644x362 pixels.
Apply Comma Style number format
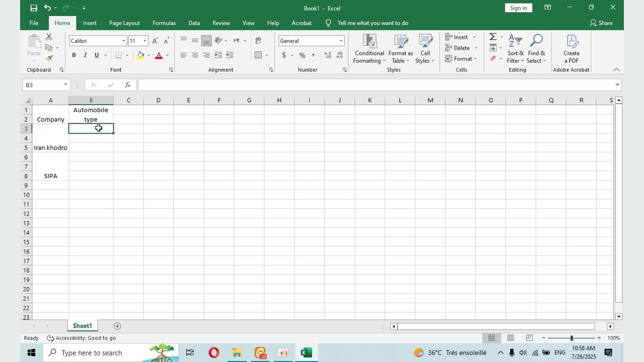click(313, 55)
